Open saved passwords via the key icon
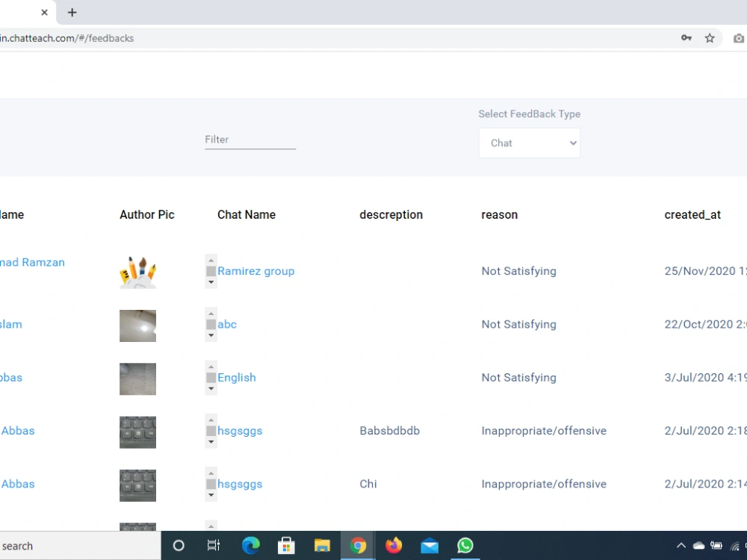This screenshot has width=747, height=560. pyautogui.click(x=686, y=37)
